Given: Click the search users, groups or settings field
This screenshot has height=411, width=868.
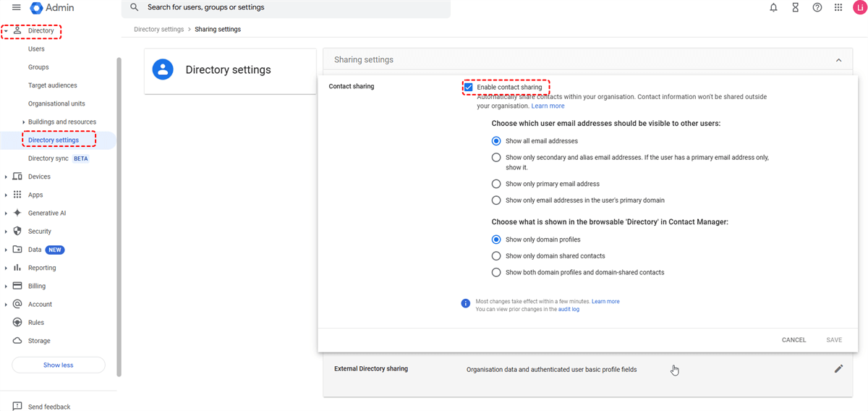Looking at the screenshot, I should tap(289, 8).
